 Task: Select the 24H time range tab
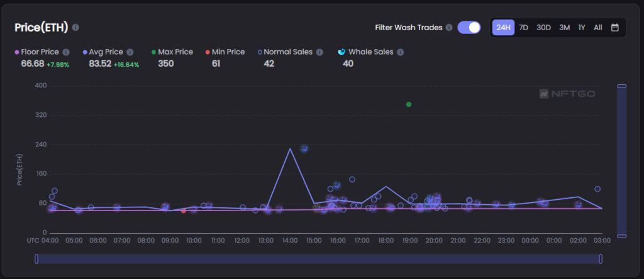tap(503, 28)
